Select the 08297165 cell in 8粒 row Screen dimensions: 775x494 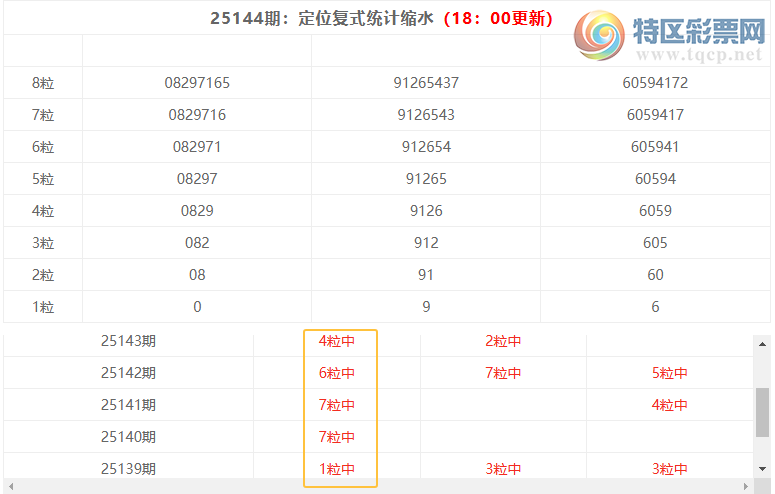click(197, 83)
